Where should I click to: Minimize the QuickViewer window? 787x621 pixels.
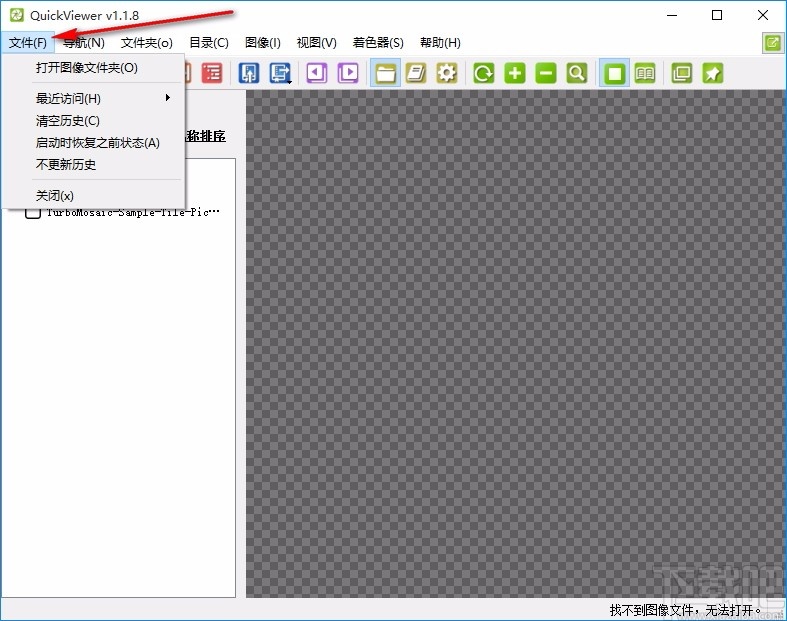coord(672,15)
